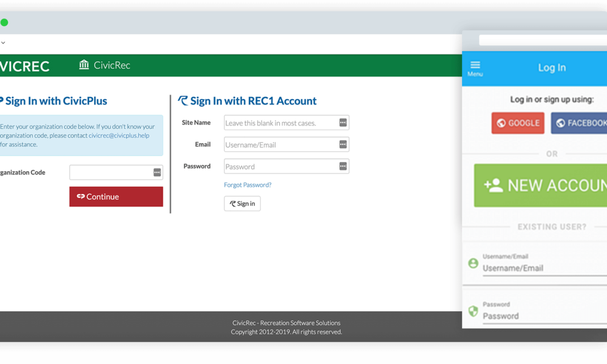Click the REC1 logo icon beside Sign In heading
The height and width of the screenshot is (364, 607).
pos(183,101)
